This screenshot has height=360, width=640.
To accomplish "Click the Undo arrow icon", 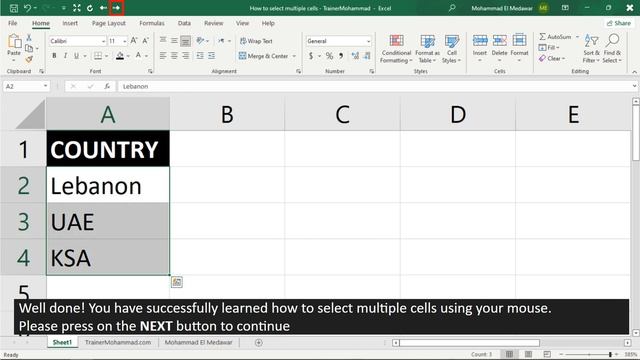I will click(x=27, y=8).
